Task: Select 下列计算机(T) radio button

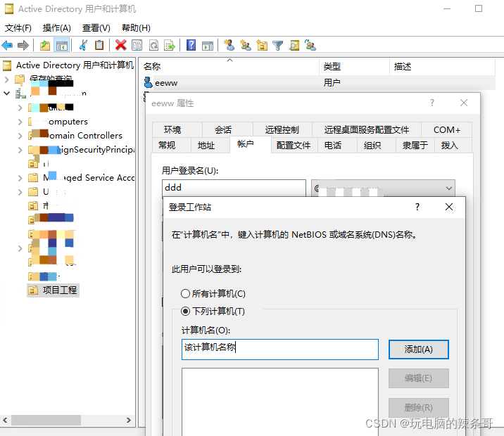Action: pos(185,311)
